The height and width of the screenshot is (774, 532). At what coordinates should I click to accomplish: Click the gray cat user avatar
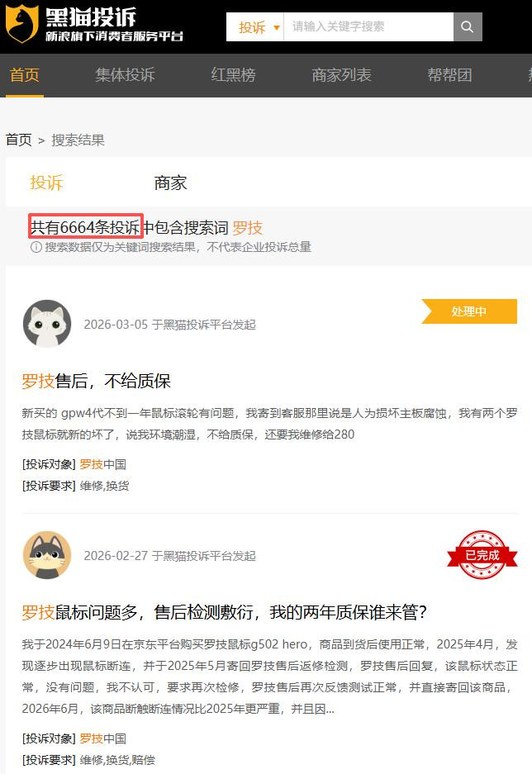47,555
